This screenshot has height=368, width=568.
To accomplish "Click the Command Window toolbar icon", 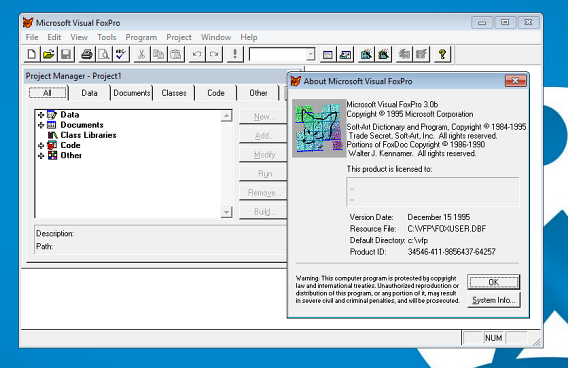I will pos(327,54).
